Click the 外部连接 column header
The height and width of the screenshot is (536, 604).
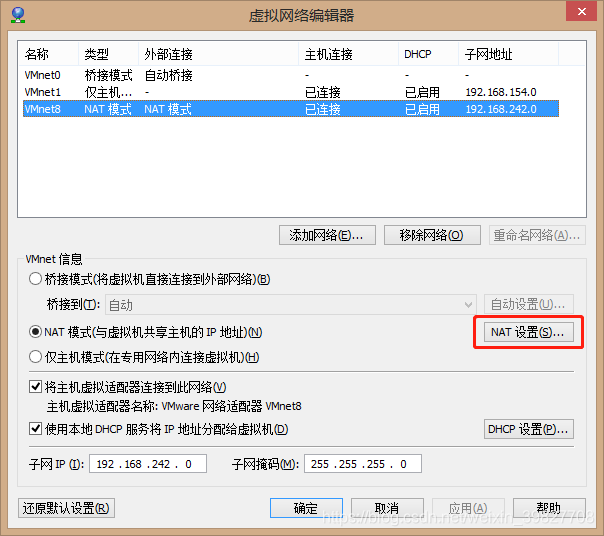click(218, 54)
